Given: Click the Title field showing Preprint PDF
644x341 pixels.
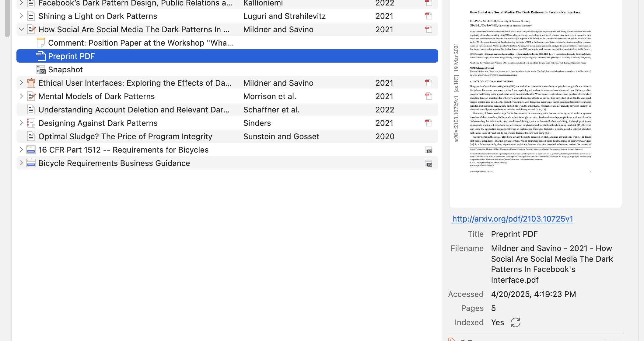Looking at the screenshot, I should click(514, 234).
